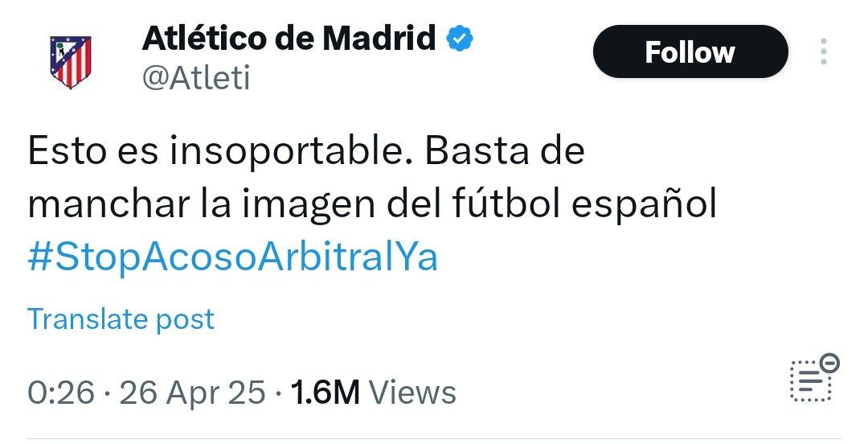Viewport: 868px width, 444px height.
Task: Click the 0:26 post time
Action: [x=61, y=393]
